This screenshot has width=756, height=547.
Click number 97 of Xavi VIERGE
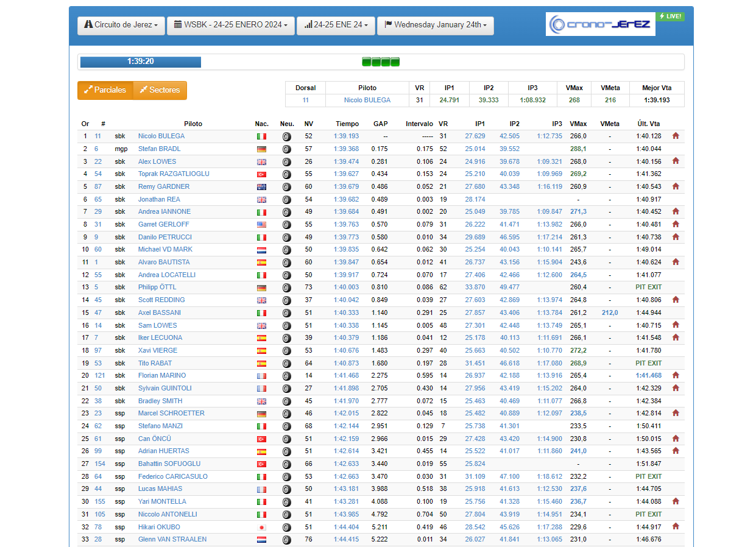(98, 350)
